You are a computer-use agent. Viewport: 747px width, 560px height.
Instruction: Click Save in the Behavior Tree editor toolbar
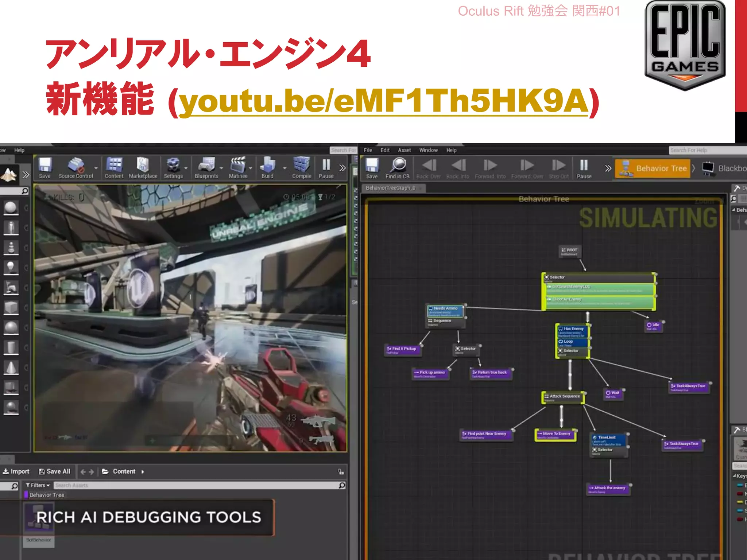pos(372,168)
